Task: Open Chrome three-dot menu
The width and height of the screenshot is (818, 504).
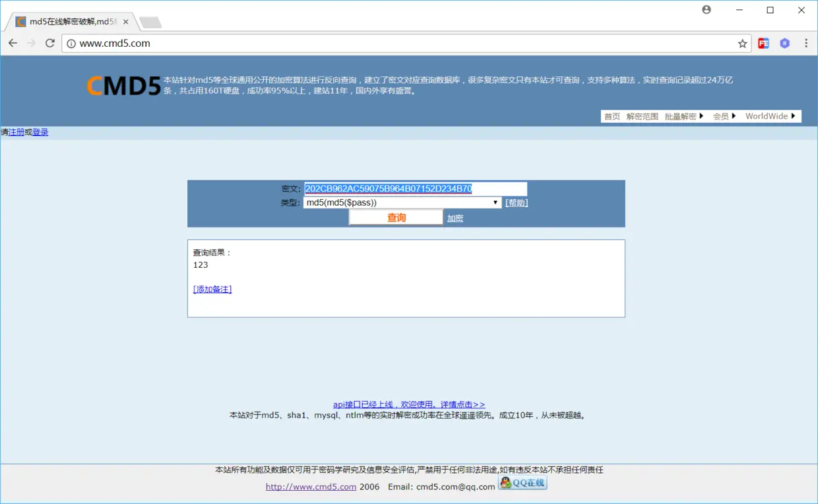Action: click(806, 44)
